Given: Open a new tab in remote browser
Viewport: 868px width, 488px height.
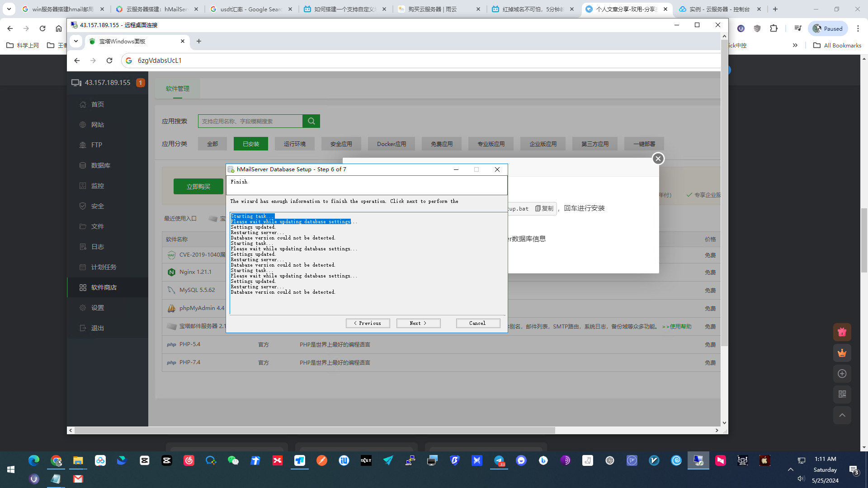Looking at the screenshot, I should 198,41.
